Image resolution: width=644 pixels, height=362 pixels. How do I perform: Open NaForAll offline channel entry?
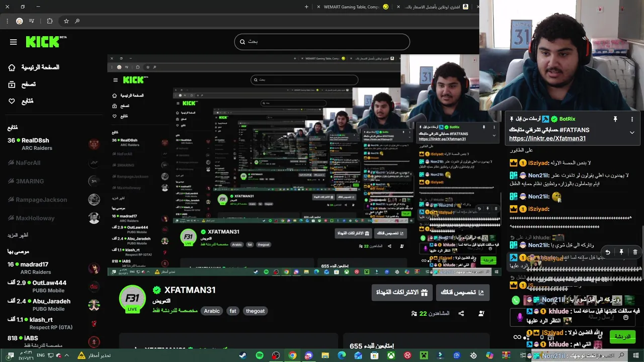point(53,163)
